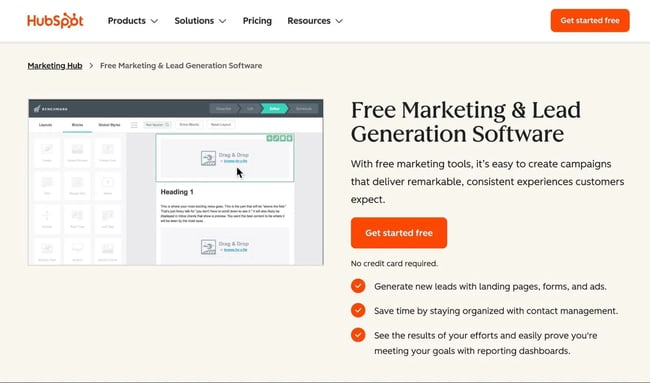
Task: Click the HubSpot logo
Action: pyautogui.click(x=55, y=20)
